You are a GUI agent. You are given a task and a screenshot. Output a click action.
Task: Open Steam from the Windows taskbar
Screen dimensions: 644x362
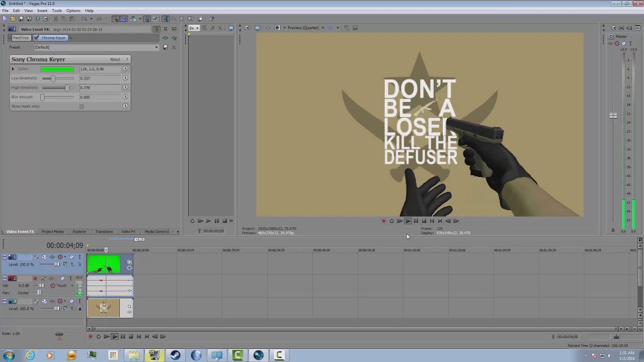click(x=175, y=355)
